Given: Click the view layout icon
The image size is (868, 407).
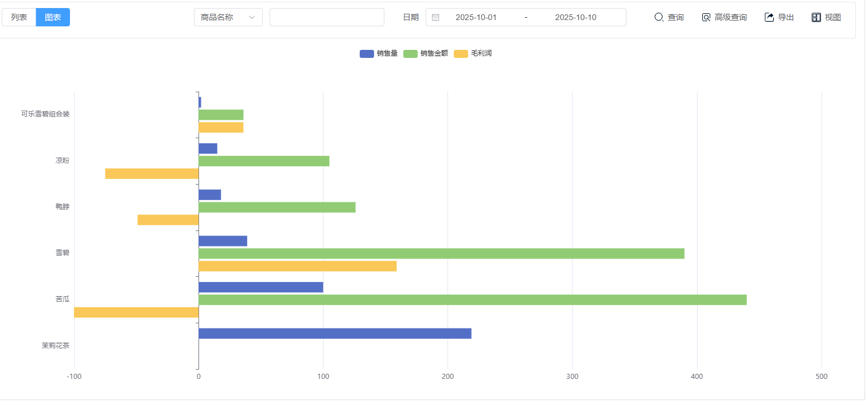Looking at the screenshot, I should (x=816, y=17).
